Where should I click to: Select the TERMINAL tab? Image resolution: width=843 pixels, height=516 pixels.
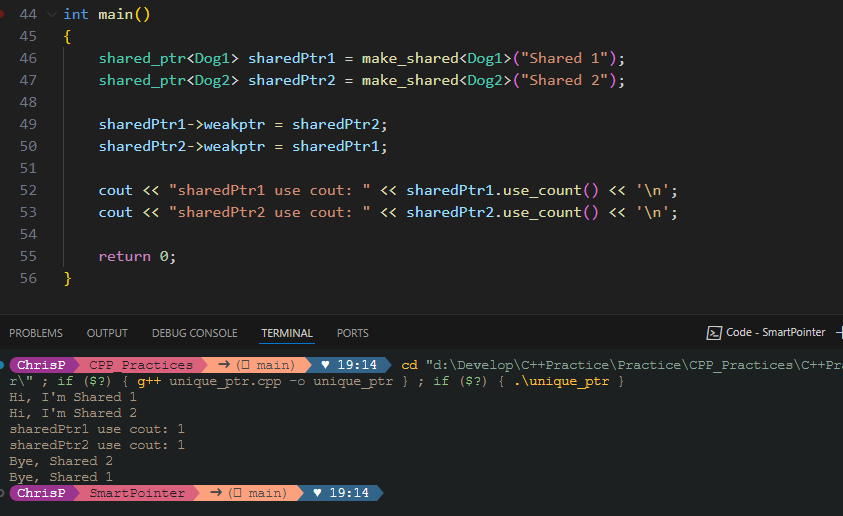(287, 333)
